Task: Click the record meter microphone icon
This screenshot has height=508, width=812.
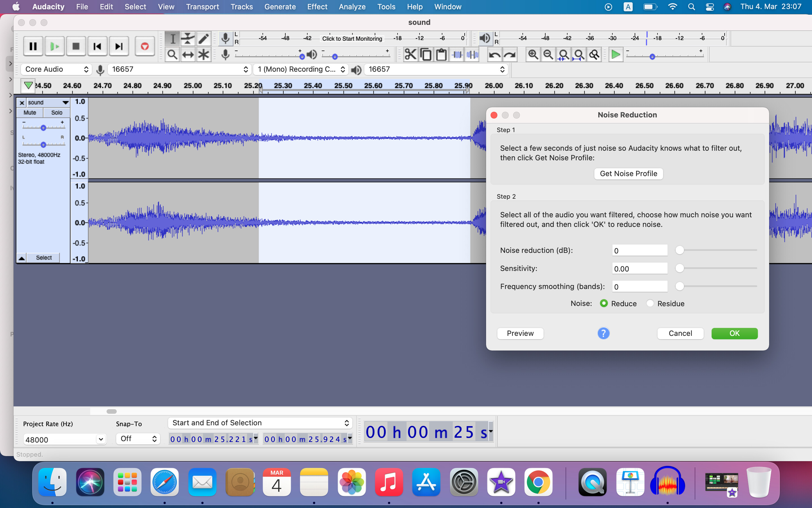Action: 226,39
